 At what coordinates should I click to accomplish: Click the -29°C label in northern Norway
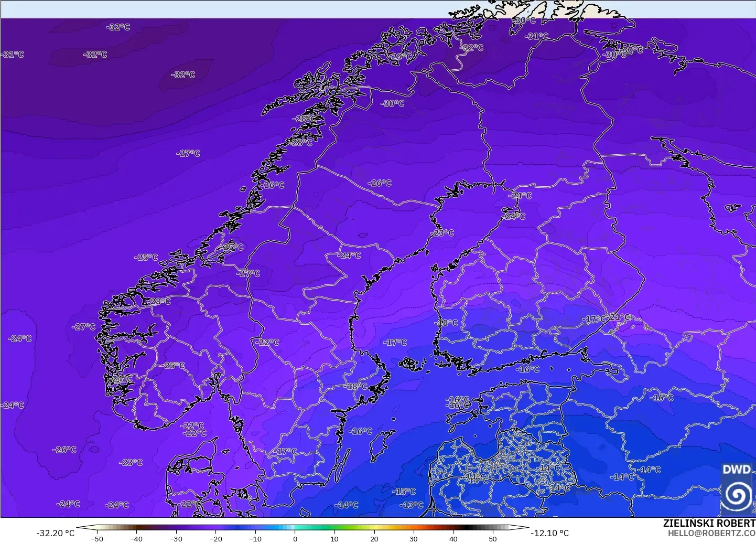click(401, 56)
